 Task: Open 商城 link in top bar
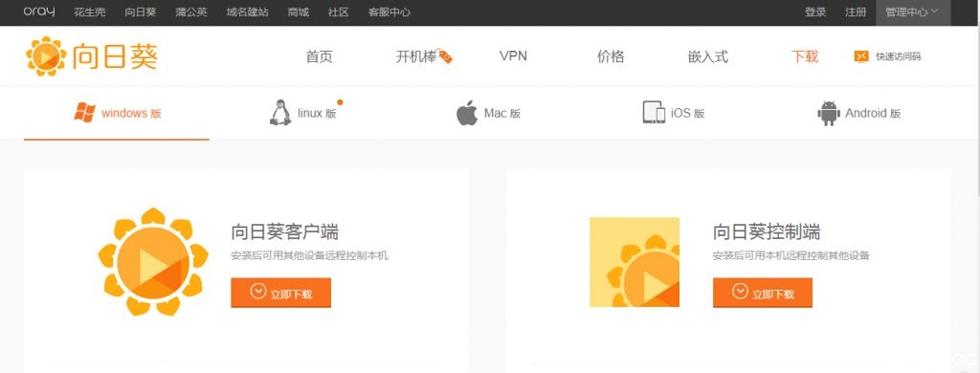click(299, 12)
